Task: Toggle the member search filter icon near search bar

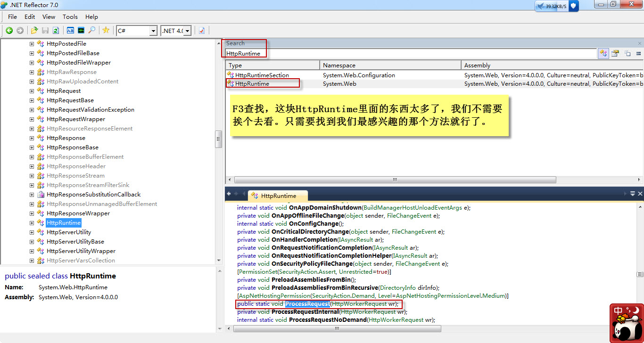Action: pos(615,53)
